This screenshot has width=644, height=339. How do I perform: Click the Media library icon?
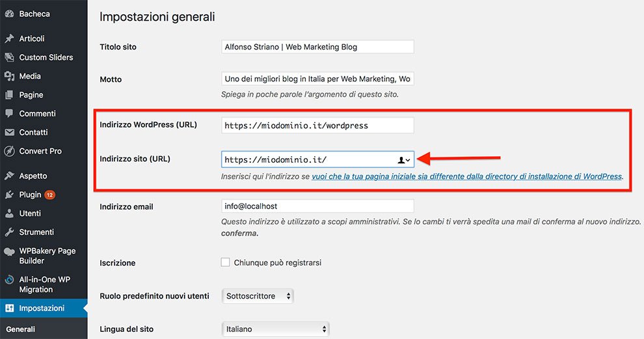(x=9, y=76)
